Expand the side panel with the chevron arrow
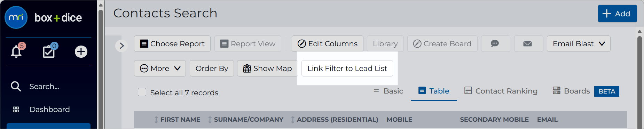 (121, 46)
